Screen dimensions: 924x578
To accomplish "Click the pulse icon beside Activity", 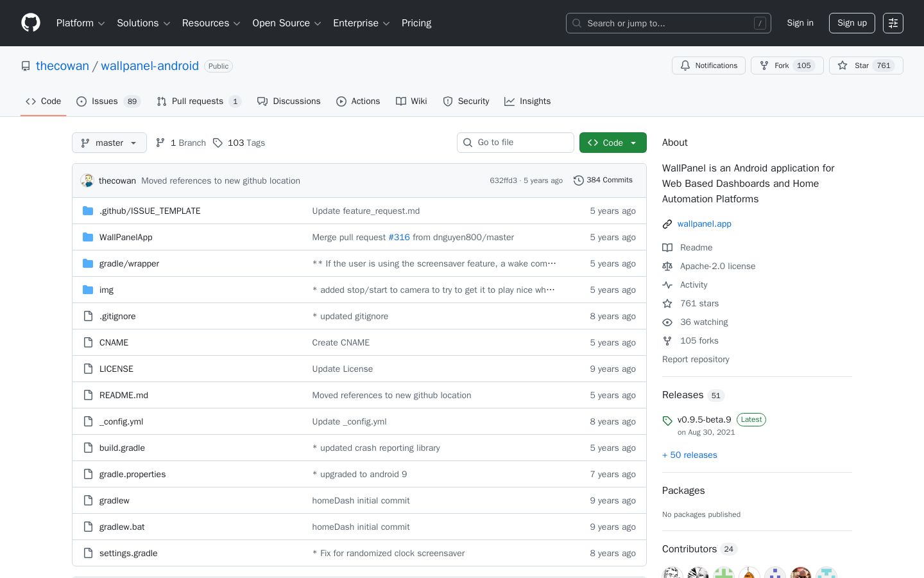I will point(667,285).
